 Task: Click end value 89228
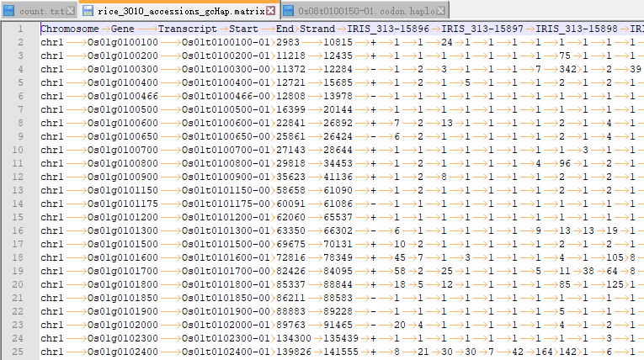(x=338, y=311)
